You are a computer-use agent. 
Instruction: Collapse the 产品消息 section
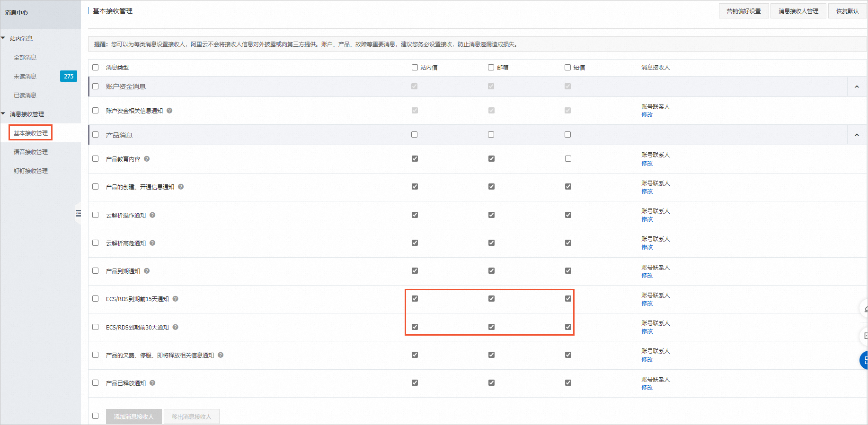click(857, 135)
